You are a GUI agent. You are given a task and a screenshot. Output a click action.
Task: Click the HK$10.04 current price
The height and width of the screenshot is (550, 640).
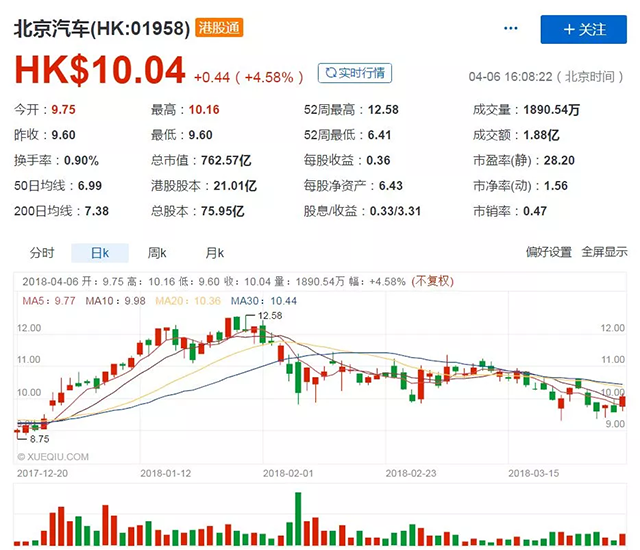(x=100, y=70)
